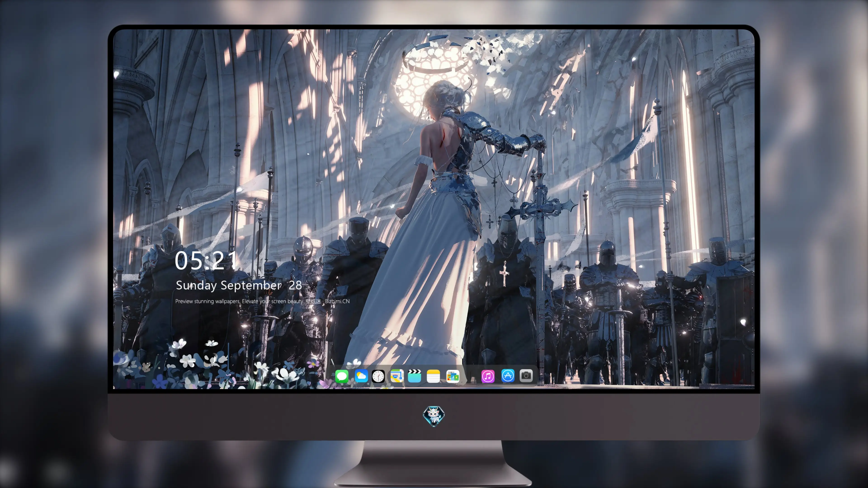This screenshot has height=488, width=868.
Task: Click the Bizhimi.CN tagline text
Action: coord(262,301)
